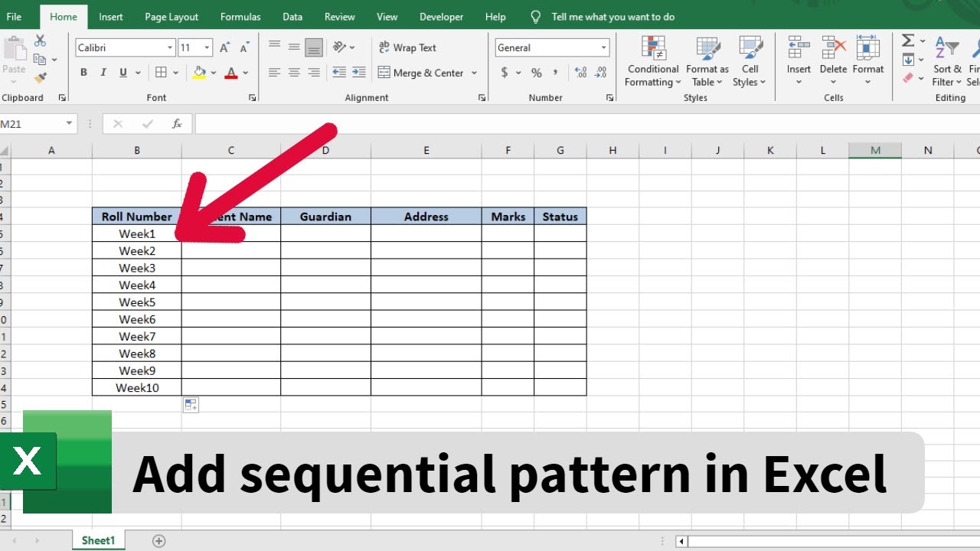
Task: Click Increase Decimal icon
Action: click(x=580, y=73)
